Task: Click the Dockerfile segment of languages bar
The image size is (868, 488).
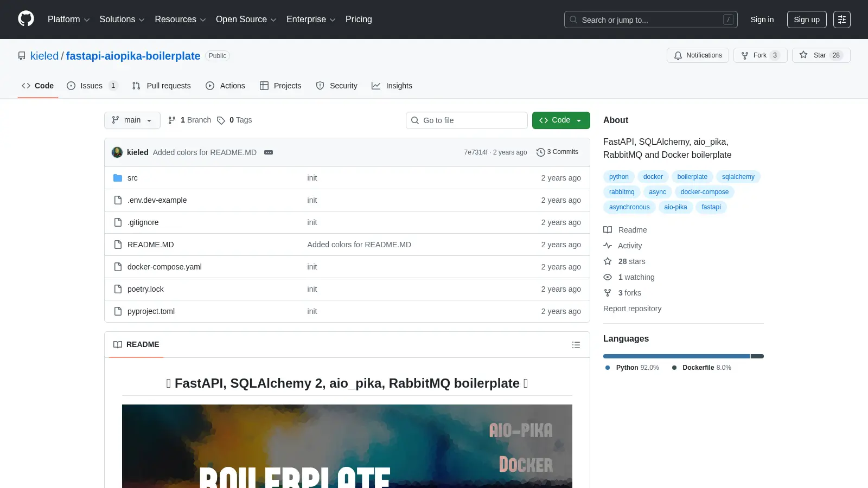Action: (757, 356)
